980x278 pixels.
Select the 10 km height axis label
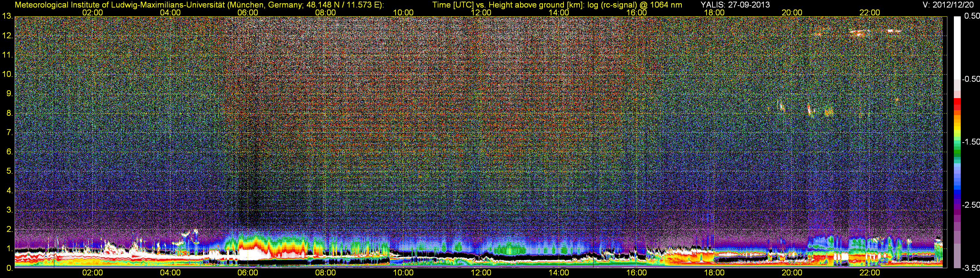click(7, 74)
